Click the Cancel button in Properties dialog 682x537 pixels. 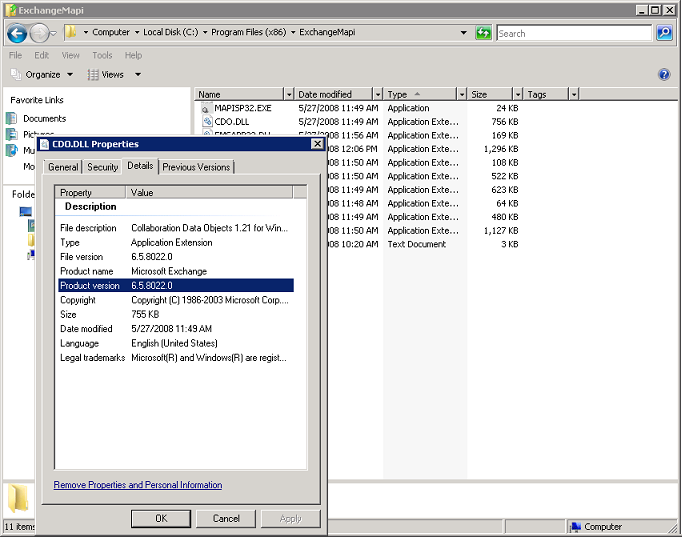(x=226, y=518)
